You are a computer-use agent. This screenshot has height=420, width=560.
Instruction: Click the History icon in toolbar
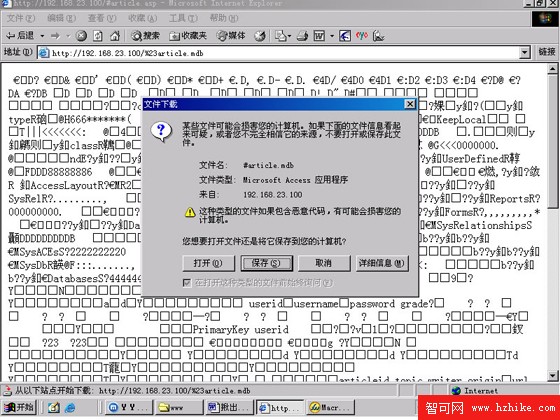(260, 36)
